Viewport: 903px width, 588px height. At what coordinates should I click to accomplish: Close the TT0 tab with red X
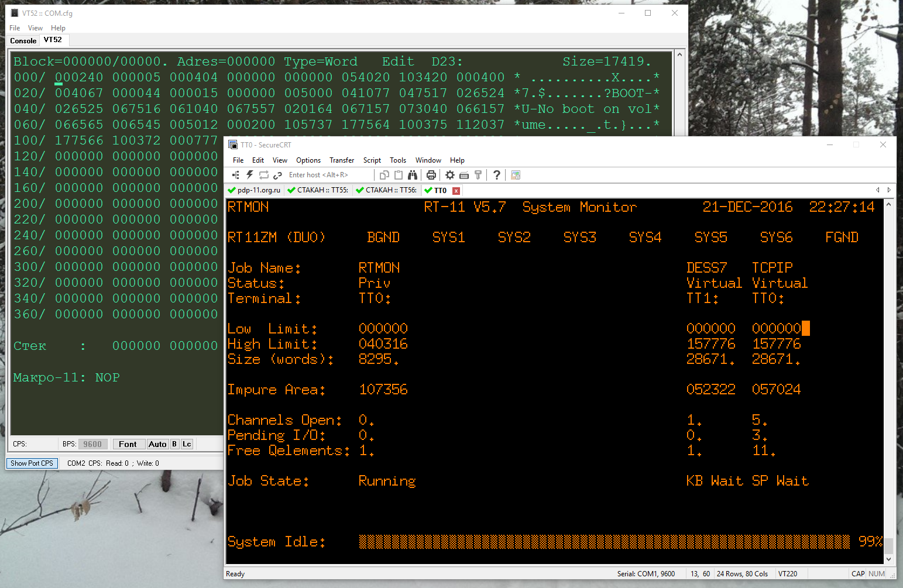point(456,191)
